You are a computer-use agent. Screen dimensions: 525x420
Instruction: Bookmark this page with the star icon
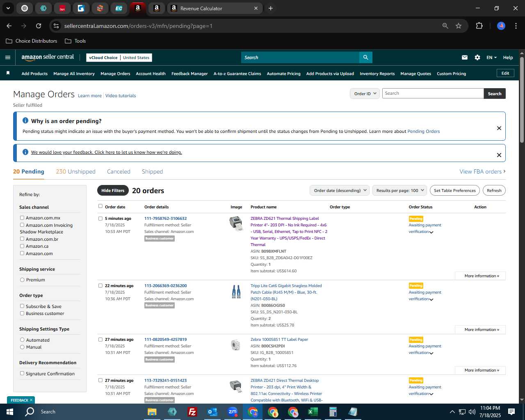coord(459,26)
